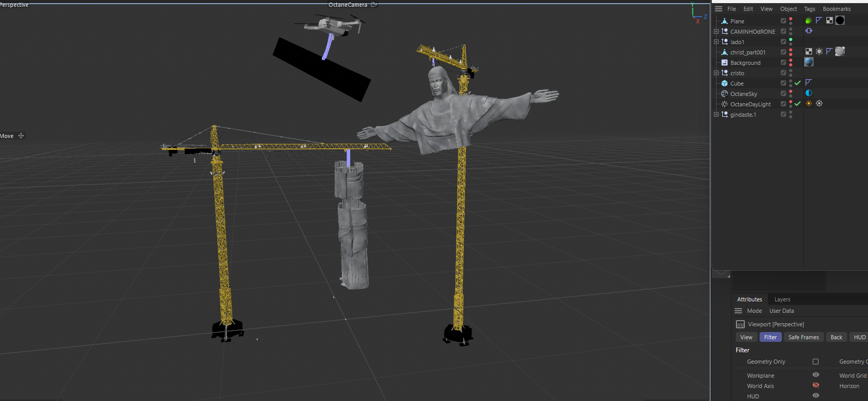Screen dimensions: 868x401
Task: Toggle visibility dots for Background object
Action: 791,63
